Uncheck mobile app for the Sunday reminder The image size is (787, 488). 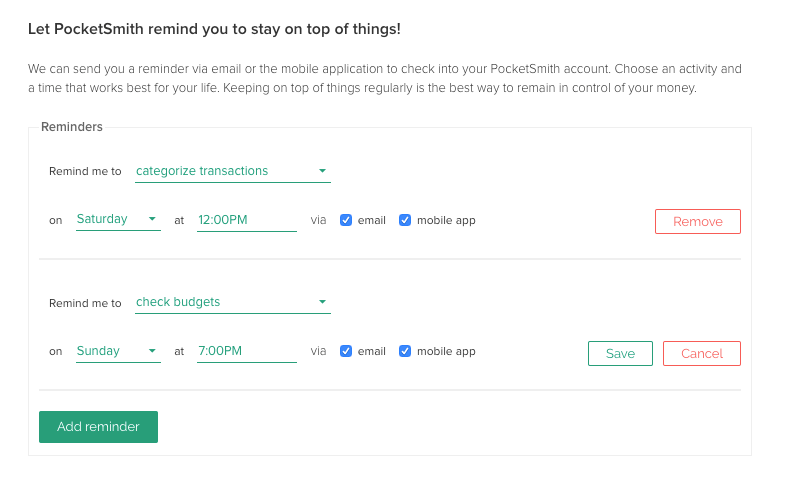tap(405, 351)
